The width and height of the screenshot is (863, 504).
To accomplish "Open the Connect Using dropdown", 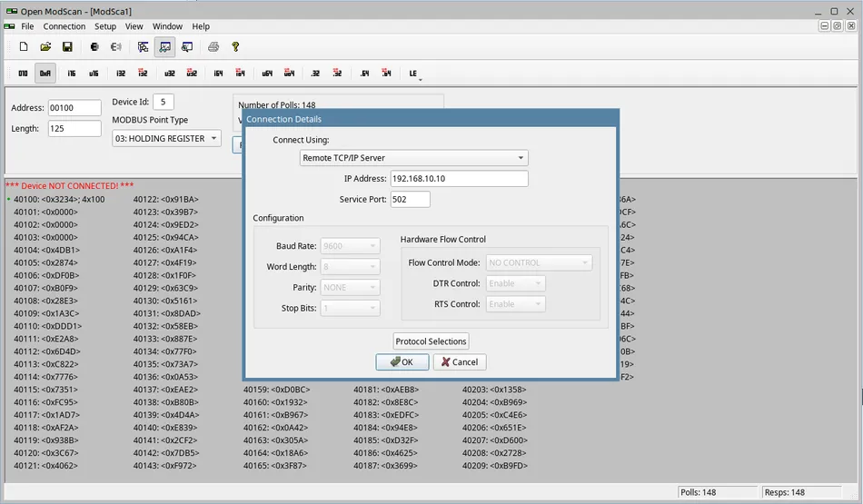I will 414,158.
